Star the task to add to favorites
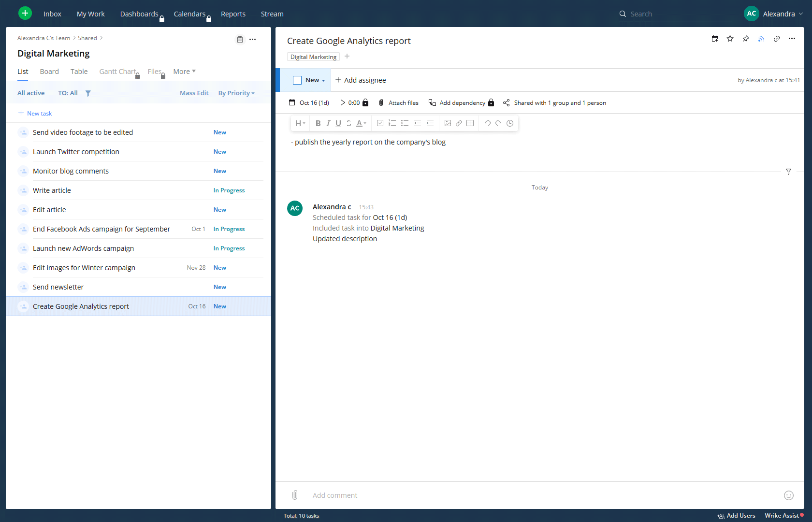812x522 pixels. pyautogui.click(x=730, y=39)
